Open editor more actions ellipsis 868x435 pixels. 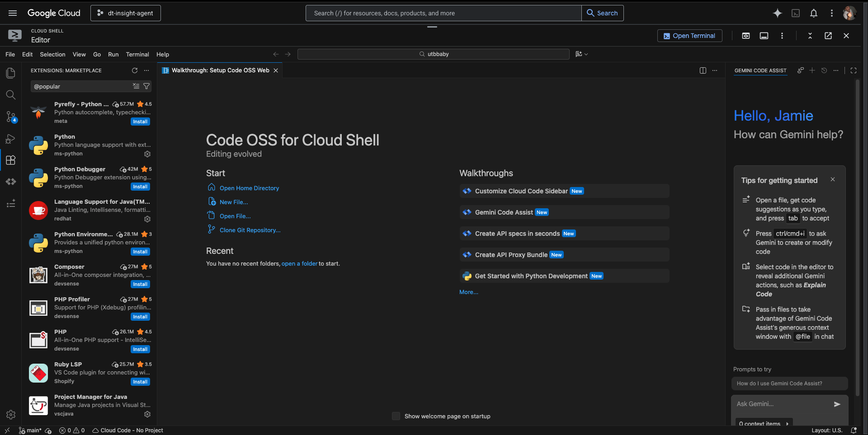coord(715,70)
